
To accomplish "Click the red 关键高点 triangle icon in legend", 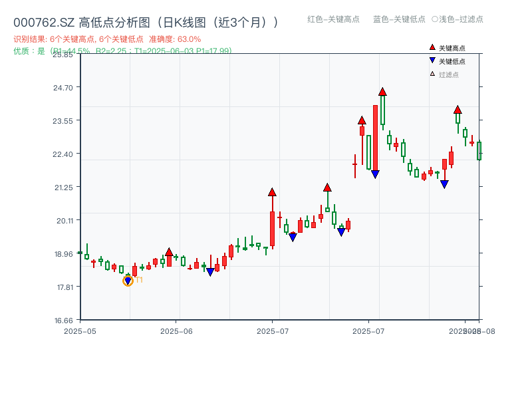I will tap(432, 48).
